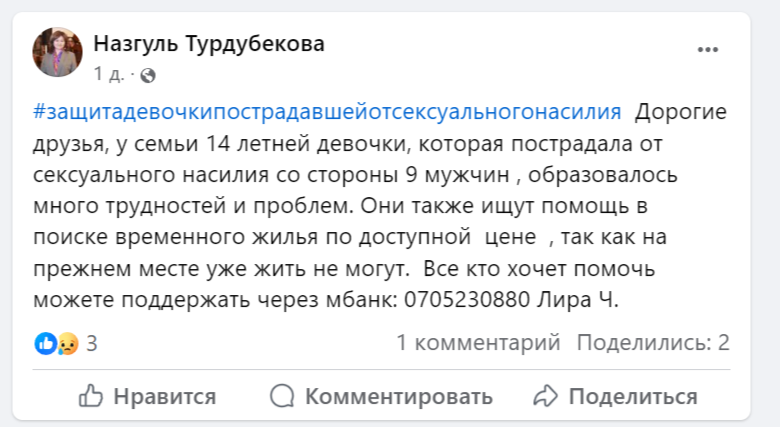Click the globe public audience icon

(148, 74)
